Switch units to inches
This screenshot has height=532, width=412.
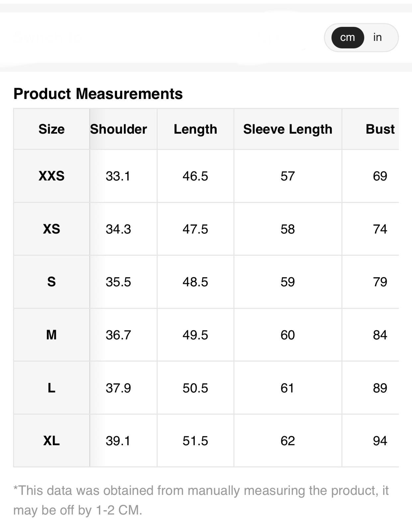tap(377, 37)
